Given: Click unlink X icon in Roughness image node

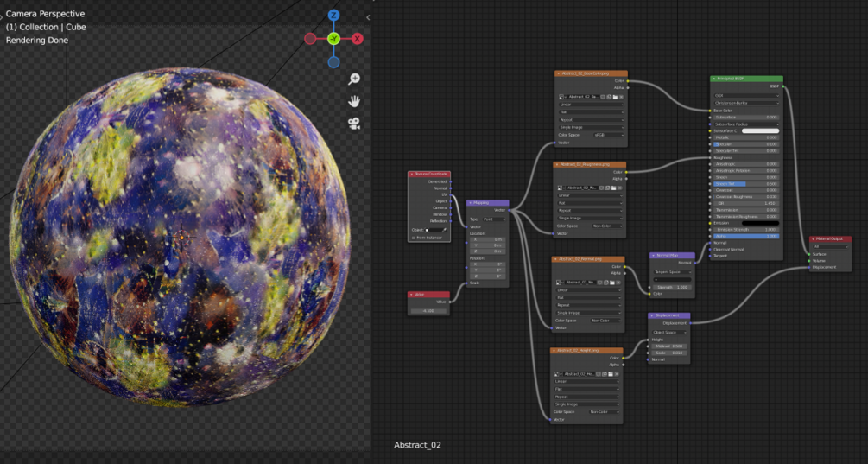Looking at the screenshot, I should point(620,188).
